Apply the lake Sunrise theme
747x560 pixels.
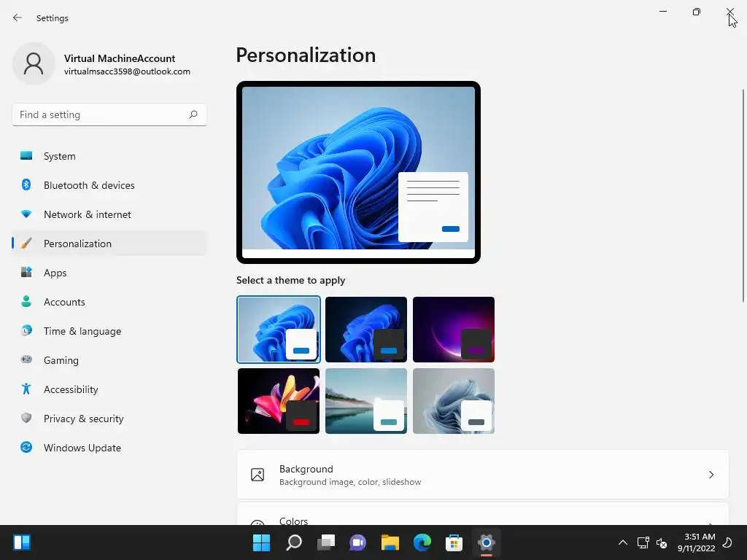366,401
